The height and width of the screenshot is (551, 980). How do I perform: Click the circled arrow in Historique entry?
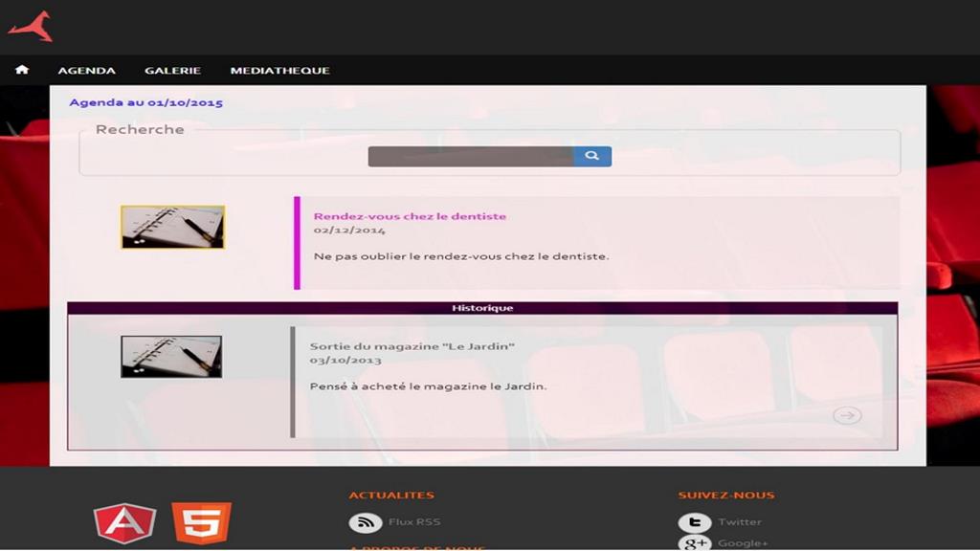coord(847,415)
